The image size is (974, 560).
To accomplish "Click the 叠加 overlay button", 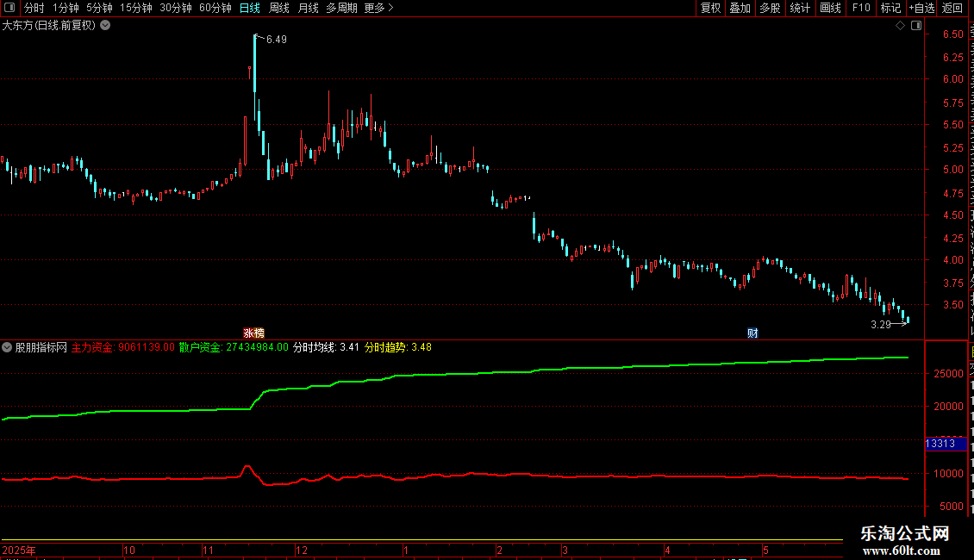I will click(x=740, y=8).
